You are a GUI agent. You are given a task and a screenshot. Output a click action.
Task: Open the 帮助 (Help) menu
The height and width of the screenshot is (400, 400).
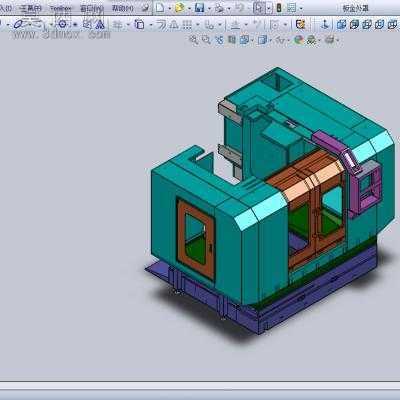point(122,8)
